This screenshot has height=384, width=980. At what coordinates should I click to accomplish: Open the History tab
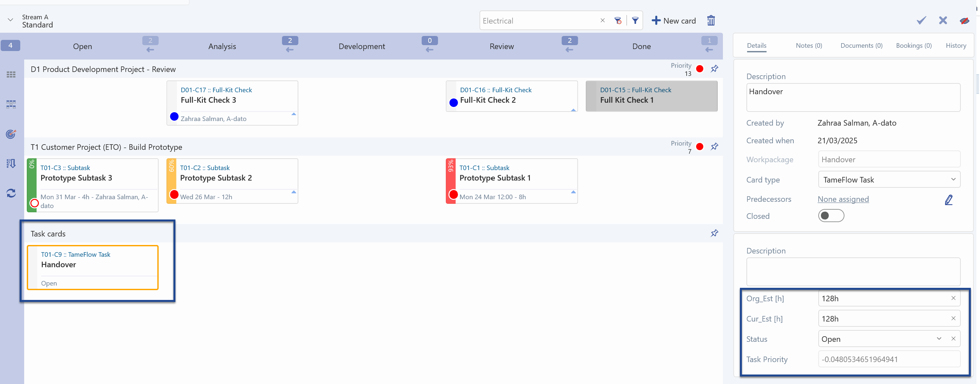pyautogui.click(x=955, y=46)
